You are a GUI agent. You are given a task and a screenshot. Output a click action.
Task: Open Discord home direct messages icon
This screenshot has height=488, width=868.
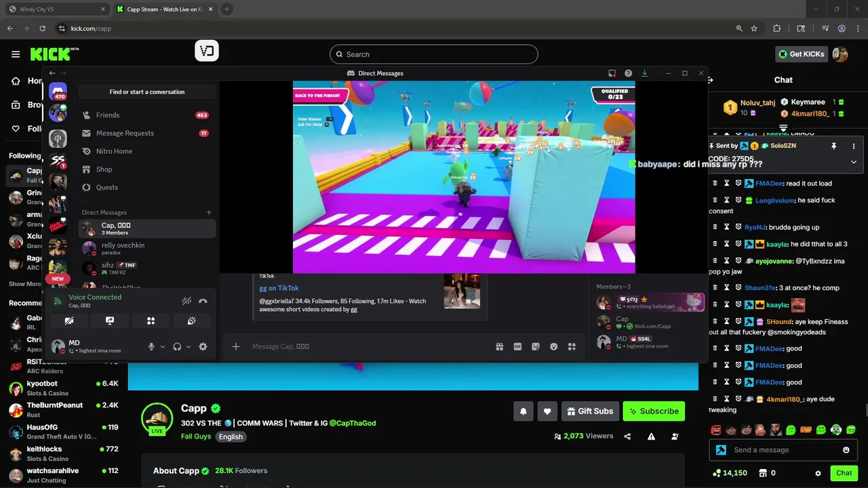tap(58, 91)
